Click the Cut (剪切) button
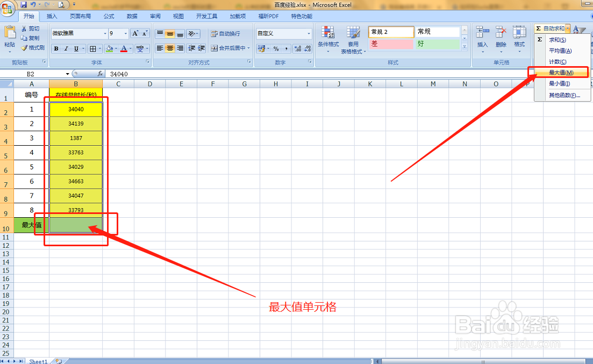Screen dimensions: 593x364 click(30, 28)
